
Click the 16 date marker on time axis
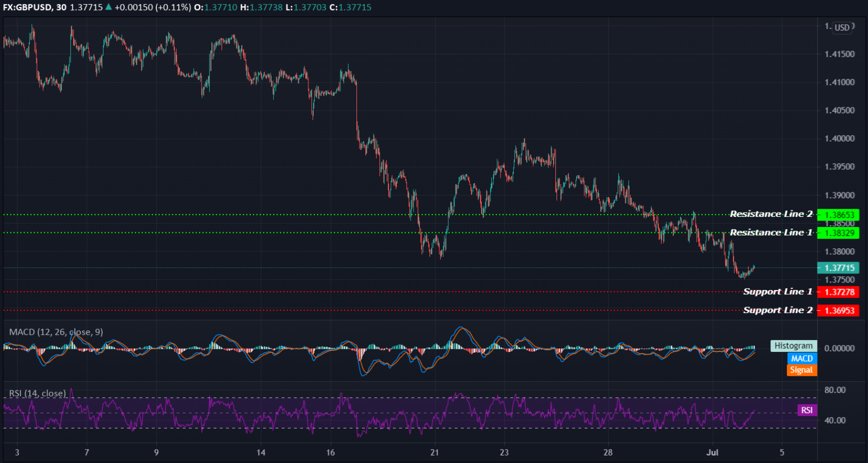[331, 453]
